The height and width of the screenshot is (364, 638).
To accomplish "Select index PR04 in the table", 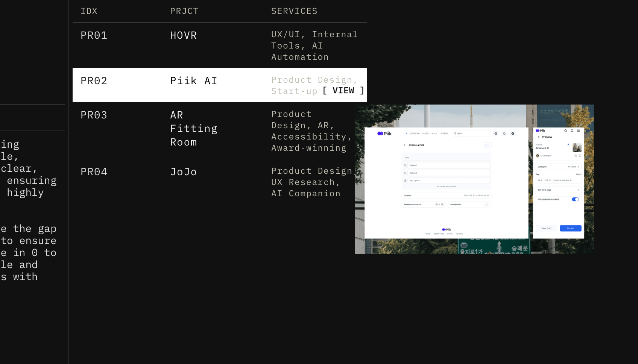I will click(x=94, y=172).
